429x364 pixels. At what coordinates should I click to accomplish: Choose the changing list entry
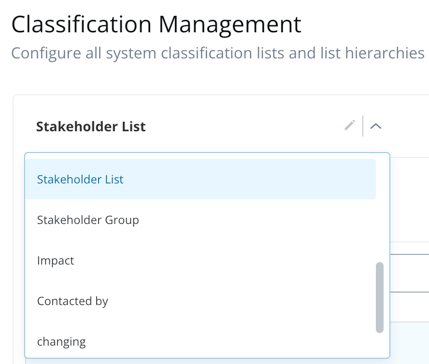(x=201, y=341)
